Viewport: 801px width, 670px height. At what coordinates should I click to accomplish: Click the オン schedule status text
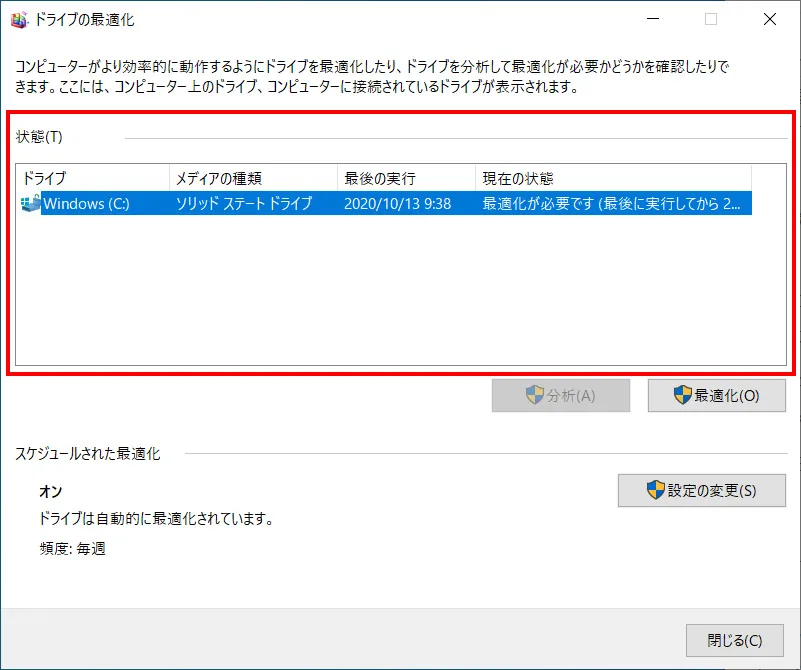(x=51, y=491)
